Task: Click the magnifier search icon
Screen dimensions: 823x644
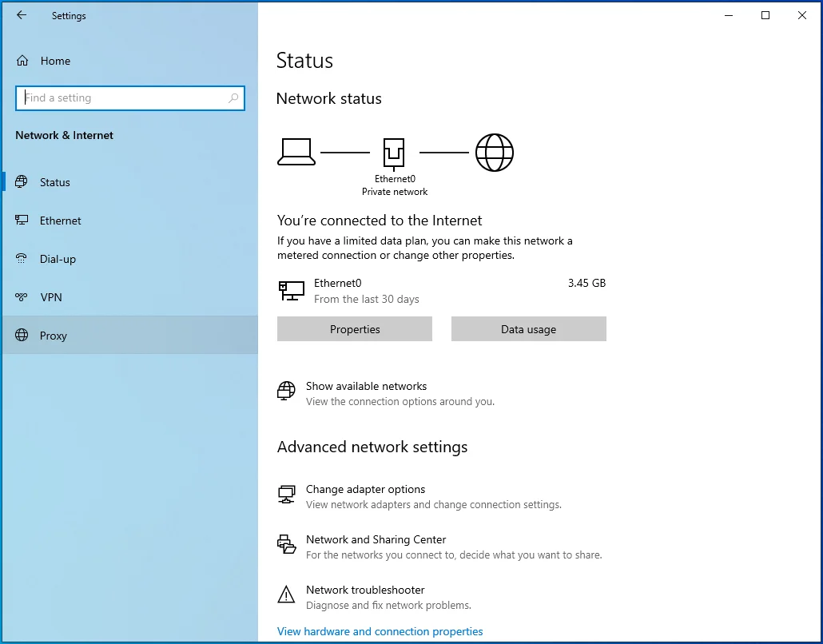Action: 233,98
